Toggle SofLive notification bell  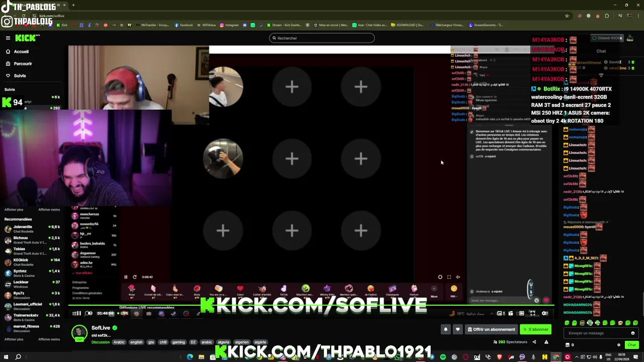(x=445, y=329)
